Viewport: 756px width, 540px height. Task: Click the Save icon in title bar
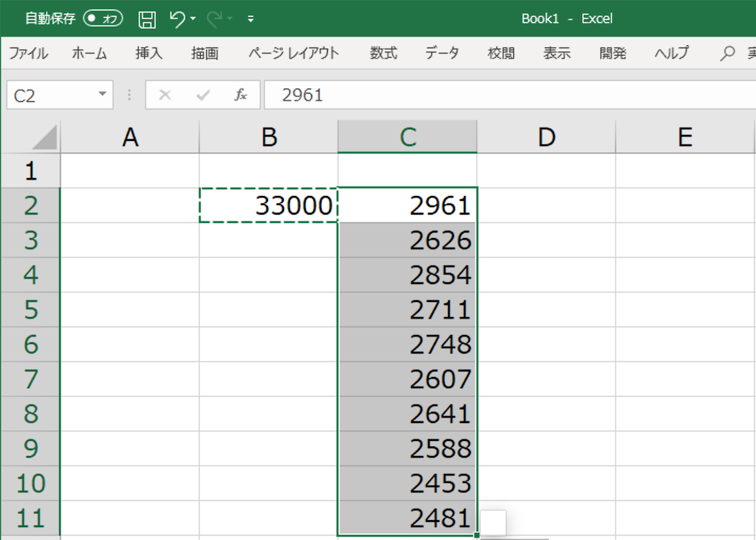pos(147,19)
